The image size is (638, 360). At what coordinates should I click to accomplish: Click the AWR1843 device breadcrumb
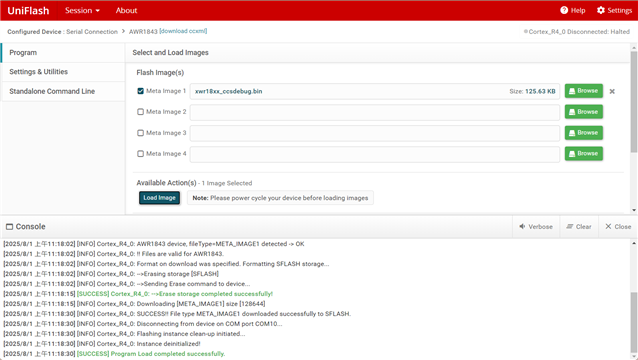point(143,32)
